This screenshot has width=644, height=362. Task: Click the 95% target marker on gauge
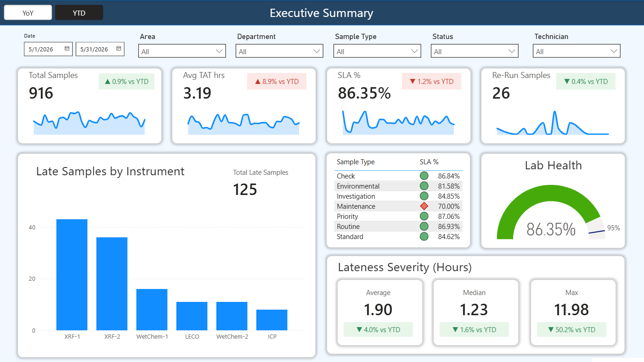click(596, 233)
